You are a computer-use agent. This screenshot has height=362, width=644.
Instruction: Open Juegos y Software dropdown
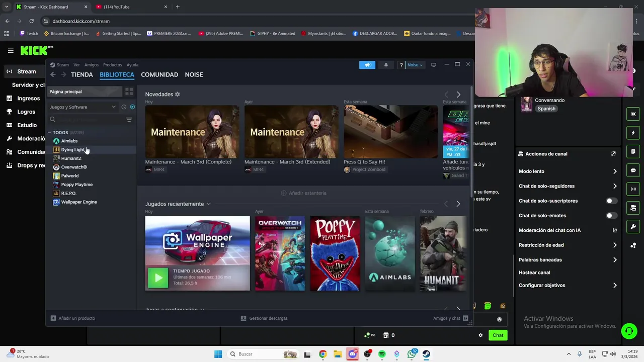(83, 107)
